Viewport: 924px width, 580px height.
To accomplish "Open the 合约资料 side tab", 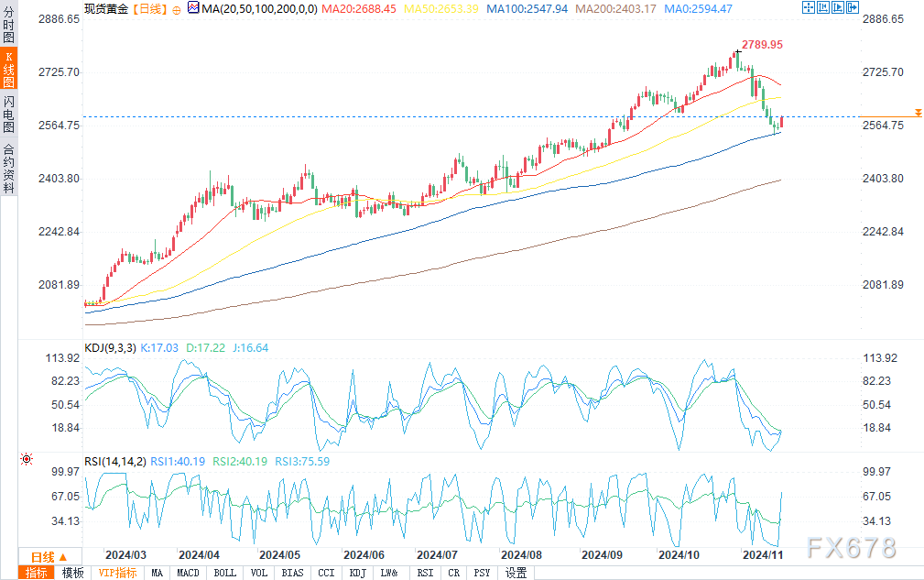I will 8,168.
